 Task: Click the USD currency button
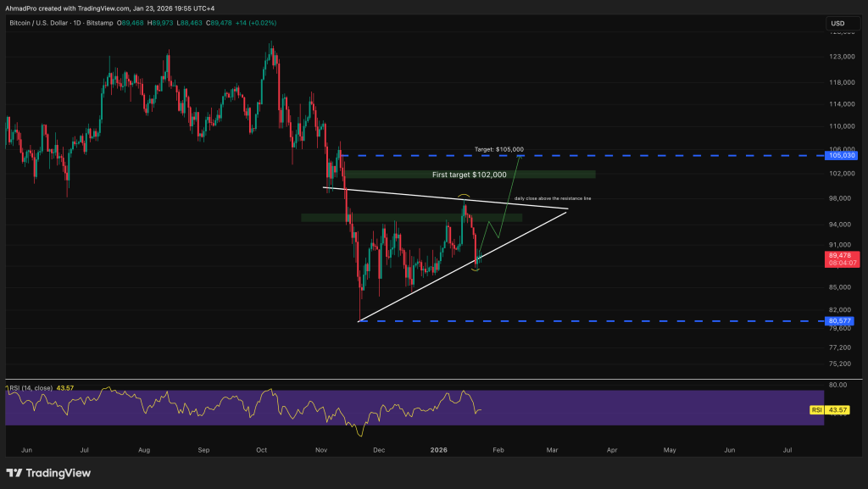(837, 23)
